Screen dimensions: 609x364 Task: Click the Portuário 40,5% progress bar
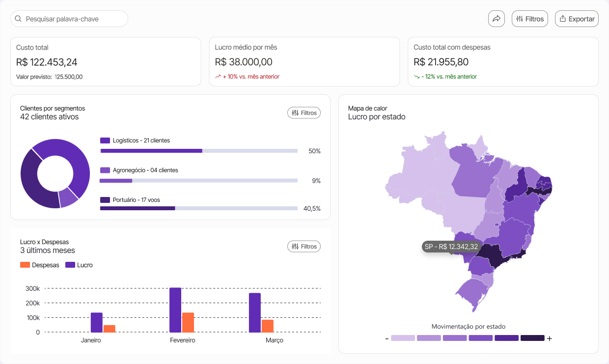tap(199, 208)
